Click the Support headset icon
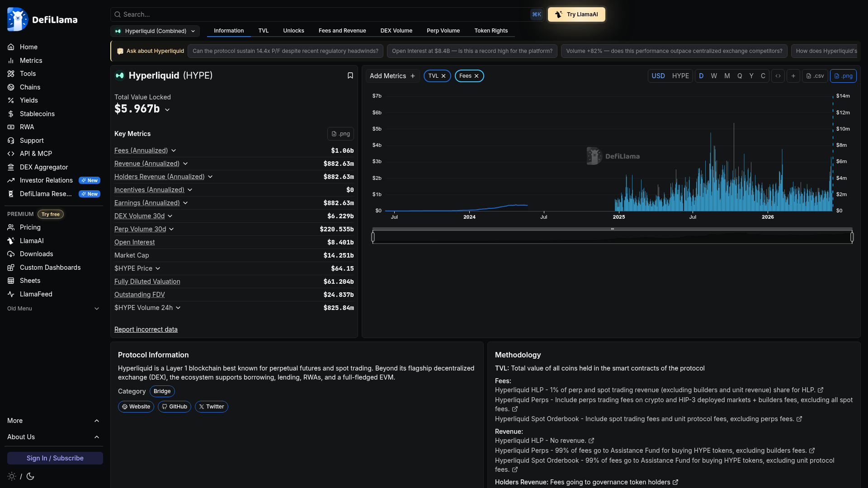The width and height of the screenshot is (868, 488). pyautogui.click(x=11, y=141)
